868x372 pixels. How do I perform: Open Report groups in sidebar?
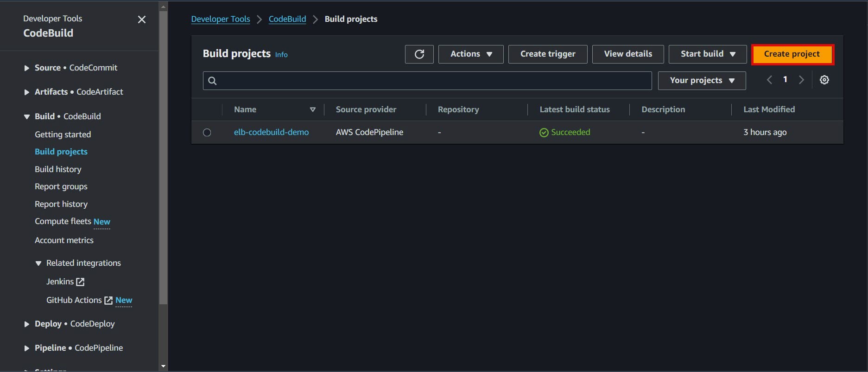[61, 186]
